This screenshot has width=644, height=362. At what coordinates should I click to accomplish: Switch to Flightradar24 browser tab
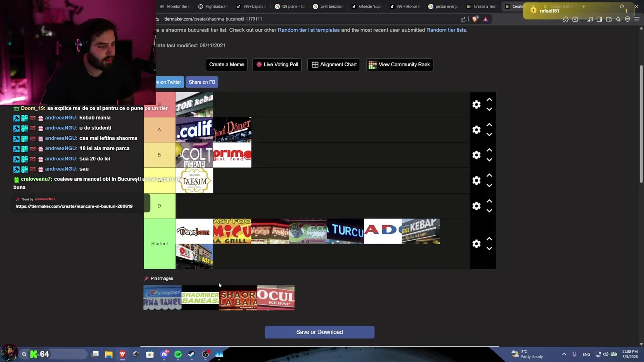[x=213, y=7]
